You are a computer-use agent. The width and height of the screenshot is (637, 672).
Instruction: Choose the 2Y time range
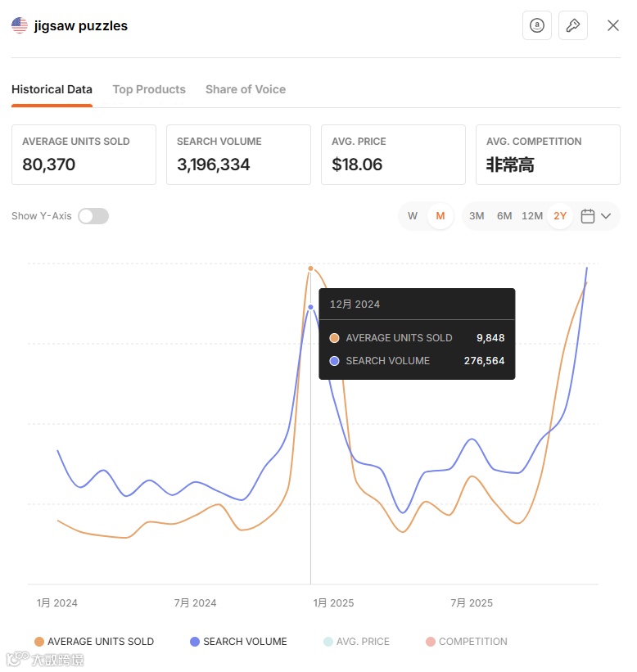click(x=560, y=216)
